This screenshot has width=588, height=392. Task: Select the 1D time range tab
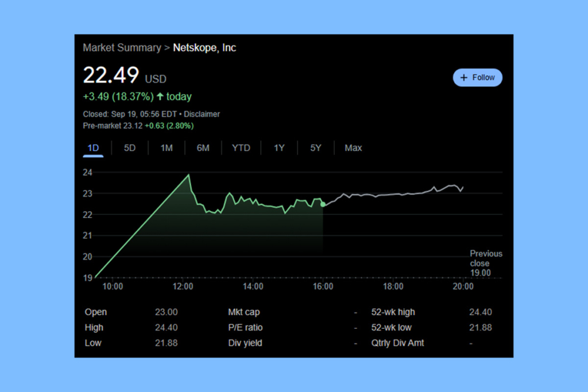(92, 148)
